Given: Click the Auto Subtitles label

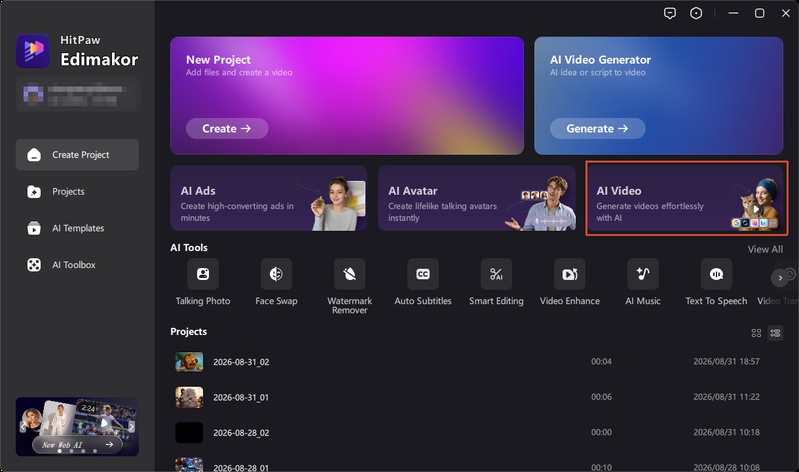Looking at the screenshot, I should coord(423,301).
